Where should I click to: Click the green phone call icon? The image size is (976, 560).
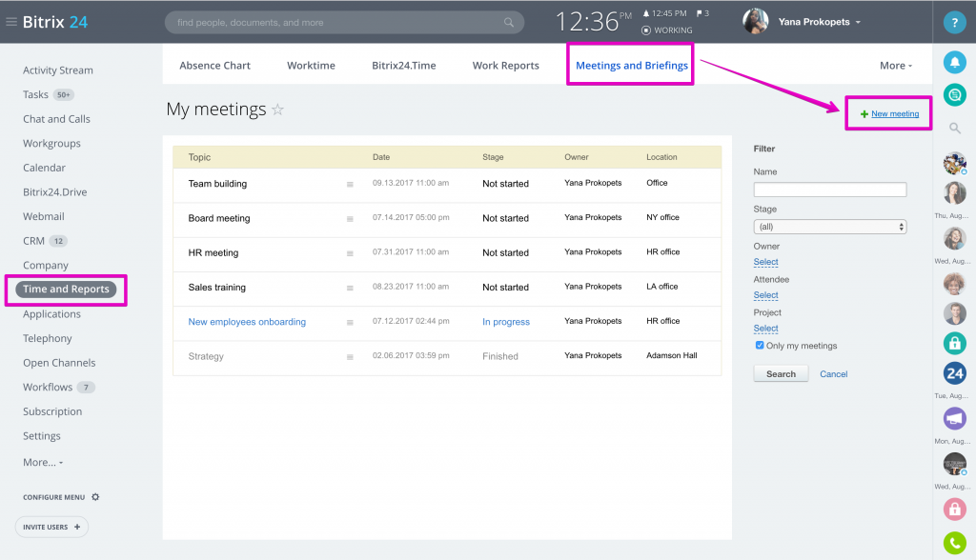pos(954,543)
